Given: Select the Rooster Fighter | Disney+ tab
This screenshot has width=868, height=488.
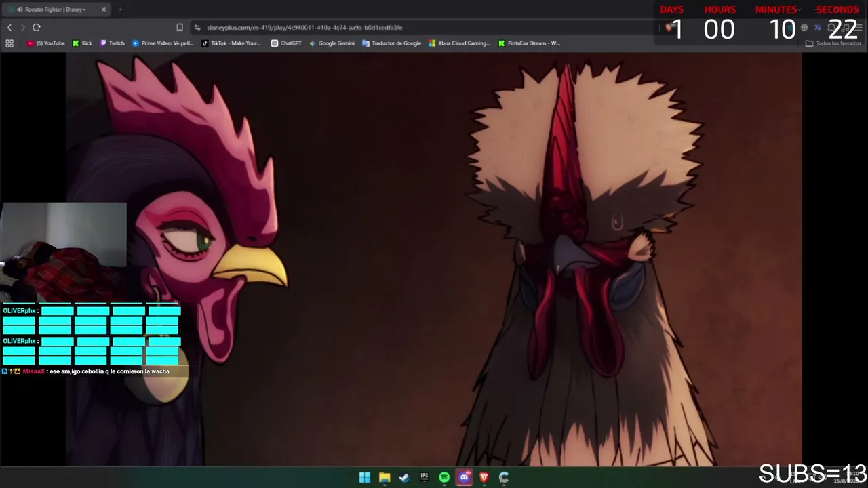Looking at the screenshot, I should (56, 9).
